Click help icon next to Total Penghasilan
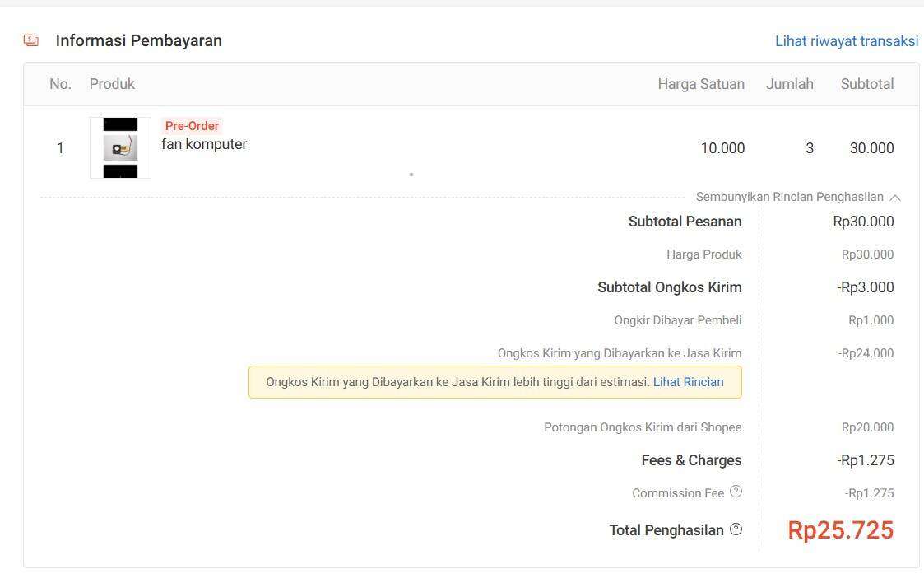 736,529
